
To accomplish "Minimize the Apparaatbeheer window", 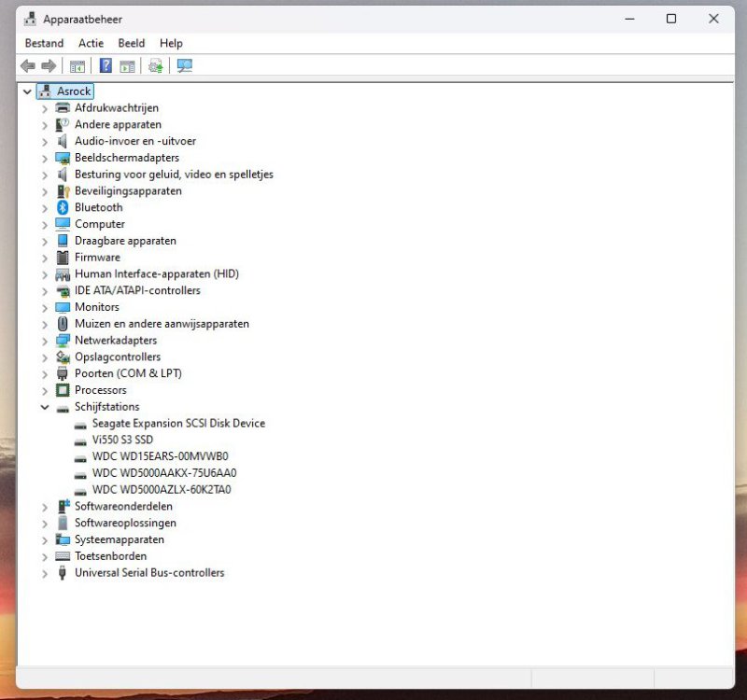I will point(629,19).
